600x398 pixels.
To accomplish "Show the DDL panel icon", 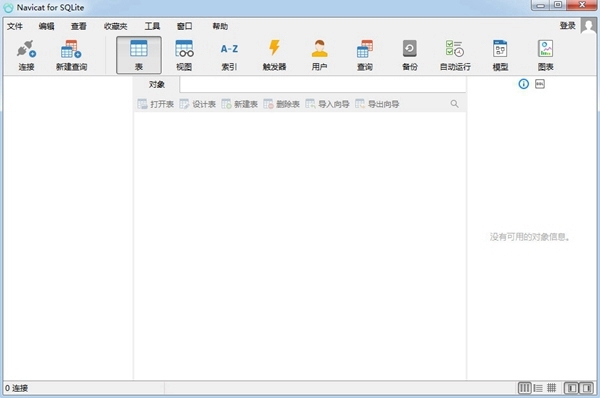I will pyautogui.click(x=540, y=84).
